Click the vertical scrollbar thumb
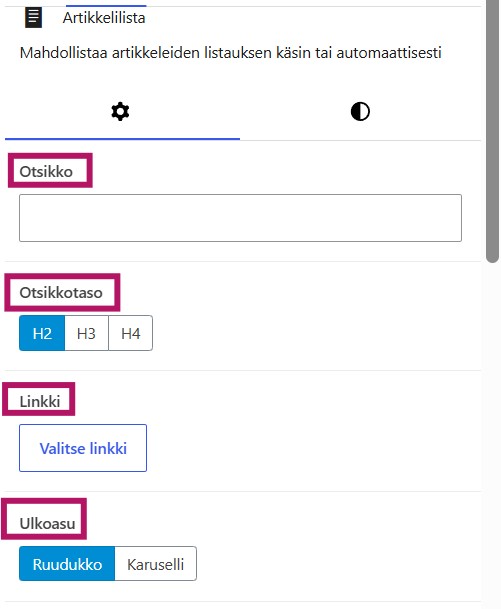Viewport: 501px width, 609px height. coord(492,131)
